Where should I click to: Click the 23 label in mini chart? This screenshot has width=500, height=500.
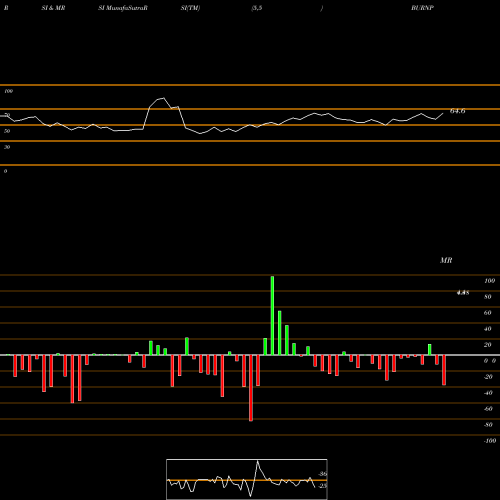click(x=323, y=486)
